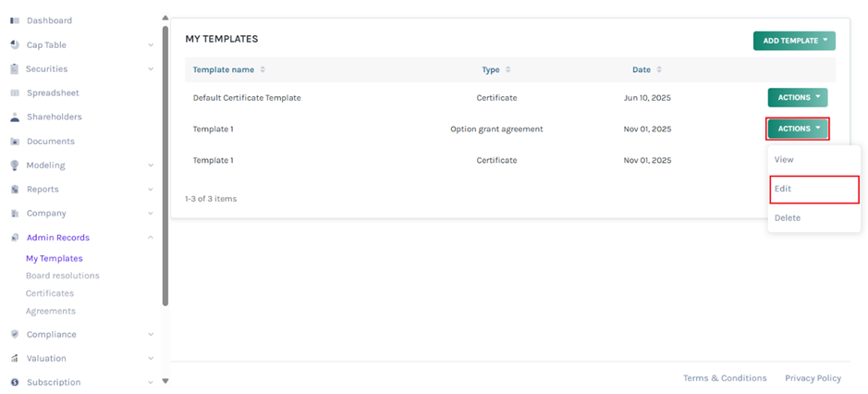Click the Spreadsheet icon in sidebar
This screenshot has height=394, width=868.
pos(15,93)
